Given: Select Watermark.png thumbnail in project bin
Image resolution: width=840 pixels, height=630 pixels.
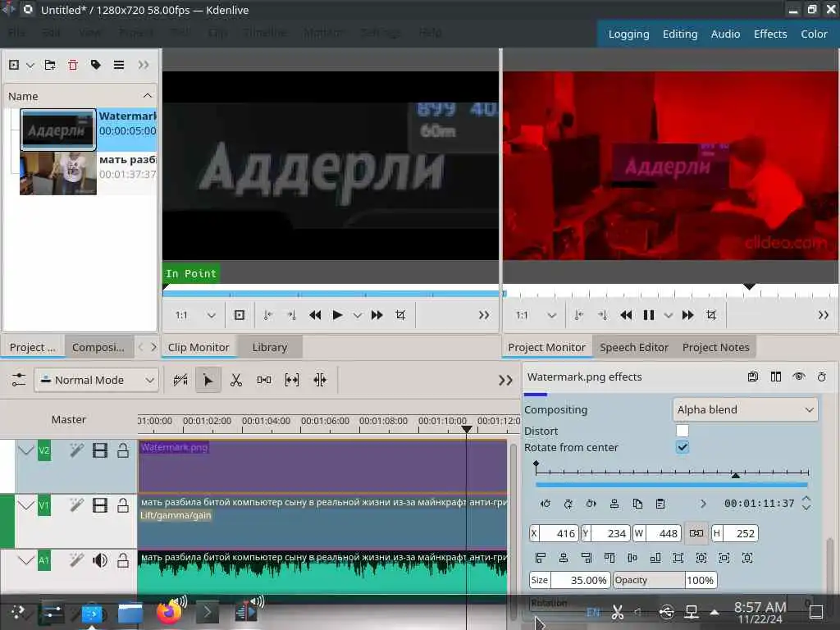Looking at the screenshot, I should (x=58, y=130).
